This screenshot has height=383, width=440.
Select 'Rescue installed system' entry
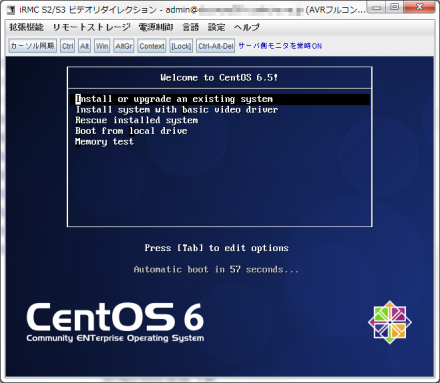(137, 120)
